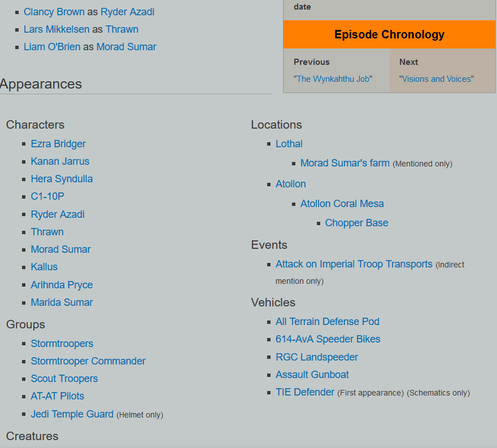This screenshot has height=448, width=497.
Task: Open Arihnda Pryce character page
Action: pyautogui.click(x=62, y=285)
